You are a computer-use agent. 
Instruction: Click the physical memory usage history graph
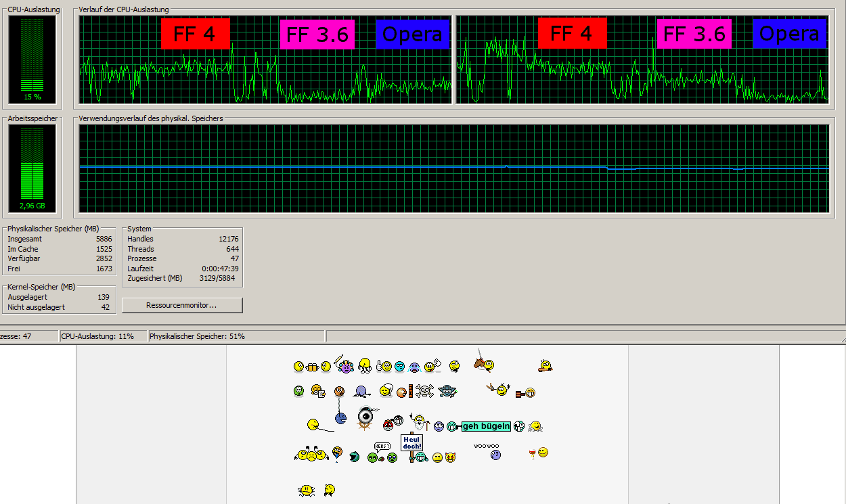point(453,168)
